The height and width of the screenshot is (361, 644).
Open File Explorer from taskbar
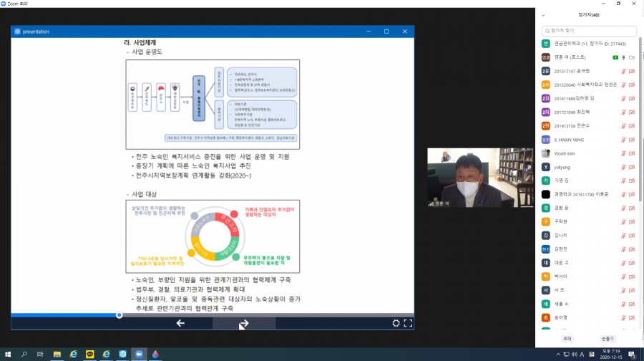pos(57,354)
